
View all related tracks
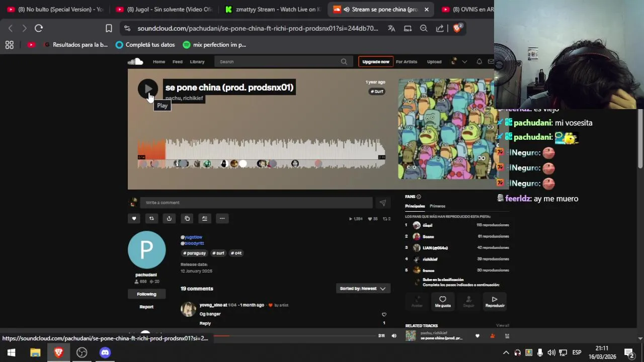click(503, 326)
